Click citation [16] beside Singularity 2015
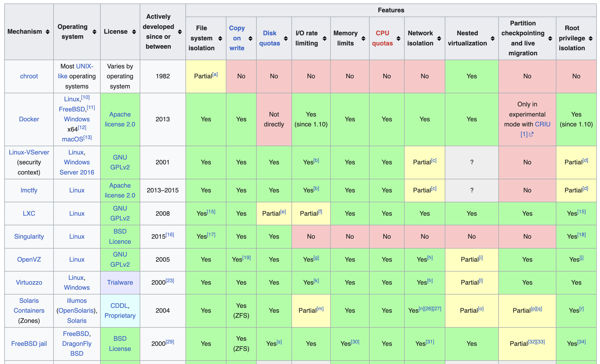The height and width of the screenshot is (364, 600). click(170, 235)
